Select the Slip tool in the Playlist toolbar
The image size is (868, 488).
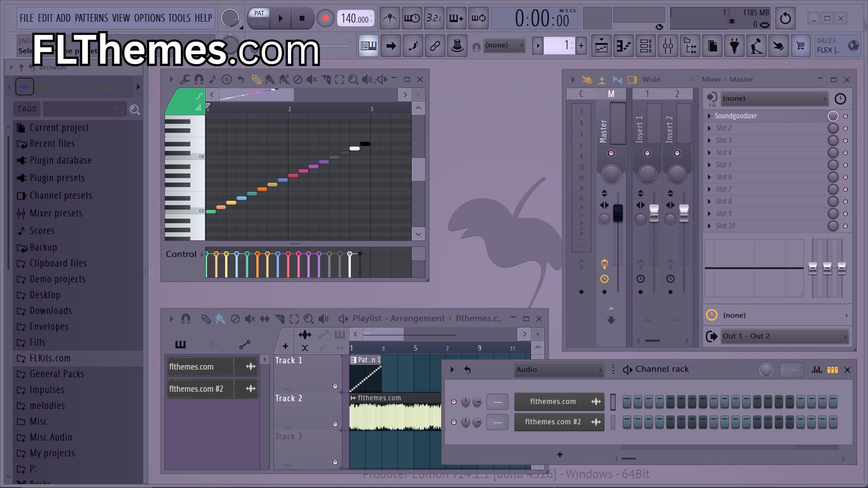point(264,319)
